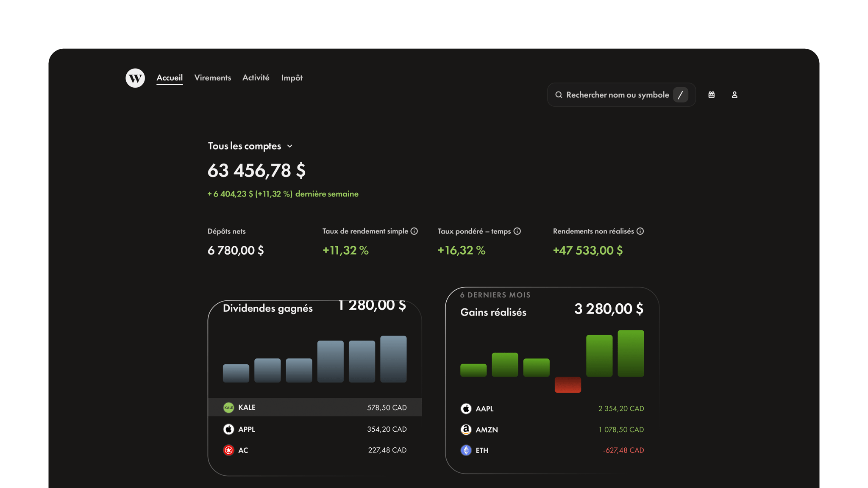Screen dimensions: 868x488
Task: Select the APPL dividend row
Action: tap(314, 430)
